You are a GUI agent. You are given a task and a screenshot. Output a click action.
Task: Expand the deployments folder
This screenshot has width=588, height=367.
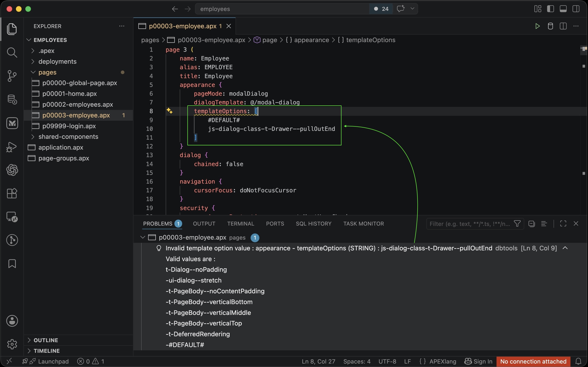(x=33, y=61)
